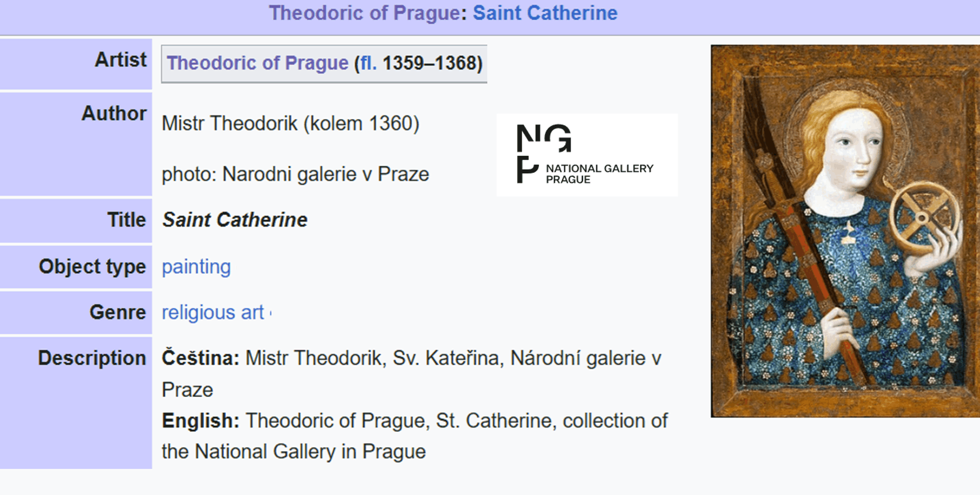Click the "English:" language label
The image size is (980, 495).
point(201,421)
